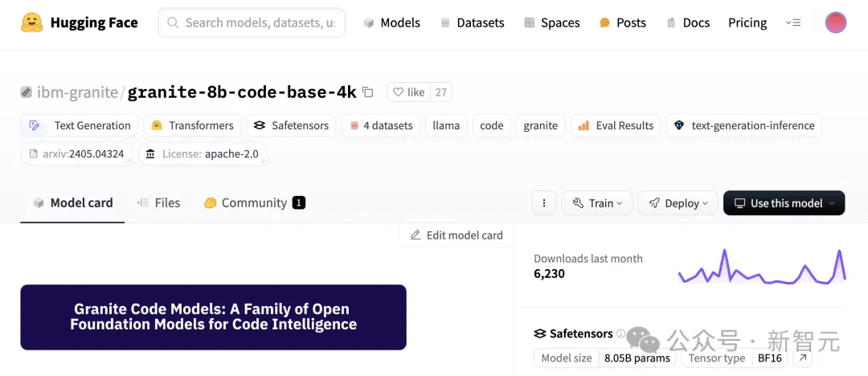The height and width of the screenshot is (376, 868).
Task: Expand the Train dropdown
Action: pyautogui.click(x=597, y=203)
